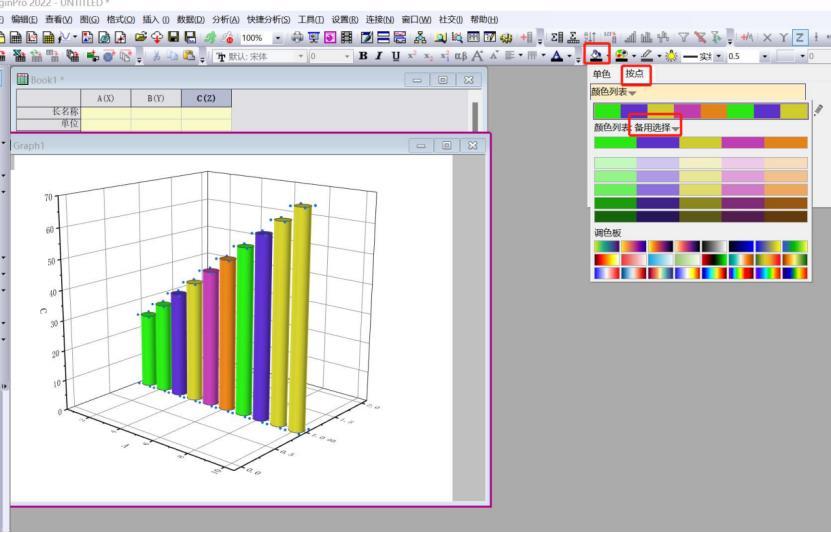Click the copy icon in toolbar
This screenshot has height=533, width=831.
(173, 56)
